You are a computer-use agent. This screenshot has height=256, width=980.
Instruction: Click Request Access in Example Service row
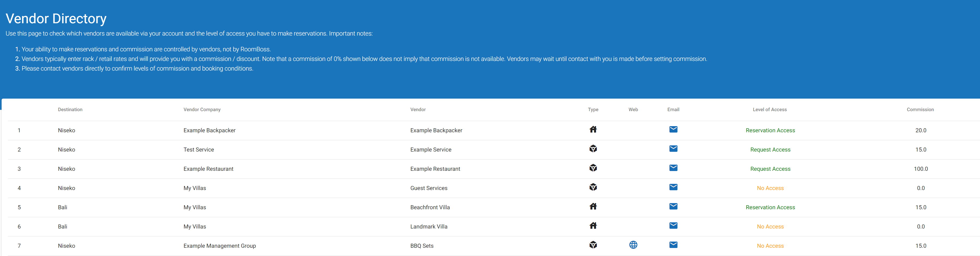[770, 150]
